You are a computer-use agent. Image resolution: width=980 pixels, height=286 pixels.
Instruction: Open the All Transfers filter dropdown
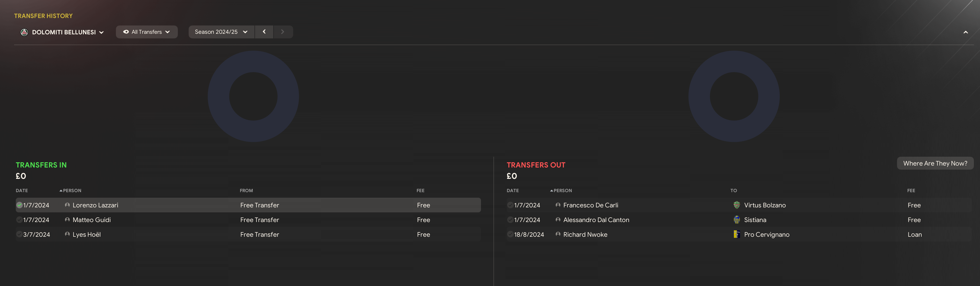[x=147, y=32]
